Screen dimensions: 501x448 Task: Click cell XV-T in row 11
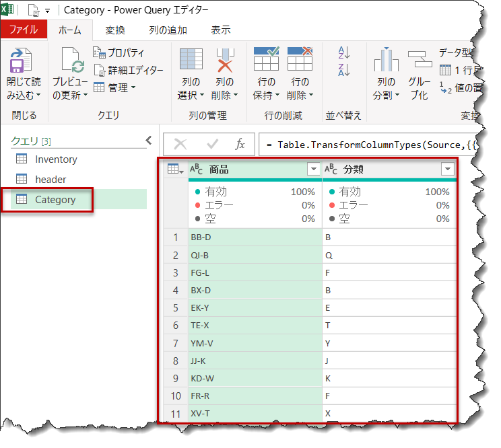[x=255, y=414]
